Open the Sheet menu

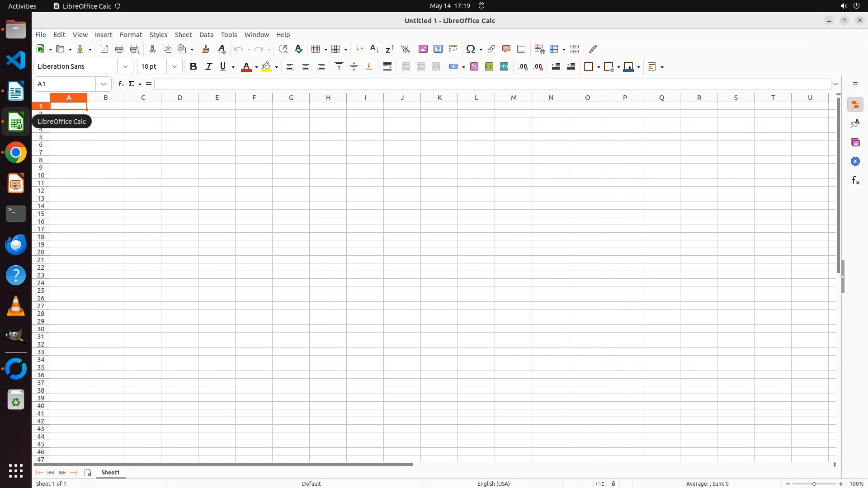183,35
